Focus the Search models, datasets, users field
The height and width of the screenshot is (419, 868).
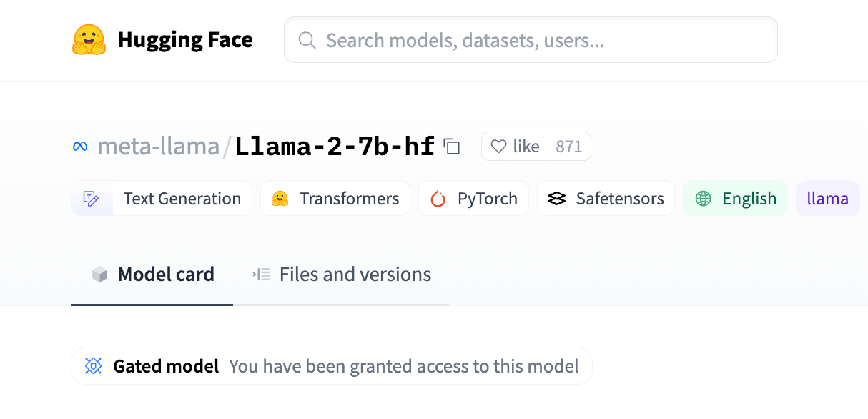click(531, 40)
